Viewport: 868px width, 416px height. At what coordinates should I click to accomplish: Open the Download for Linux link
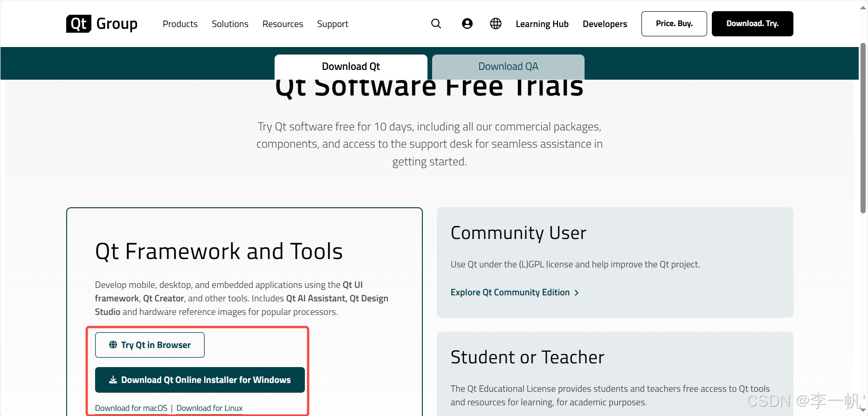[x=209, y=408]
